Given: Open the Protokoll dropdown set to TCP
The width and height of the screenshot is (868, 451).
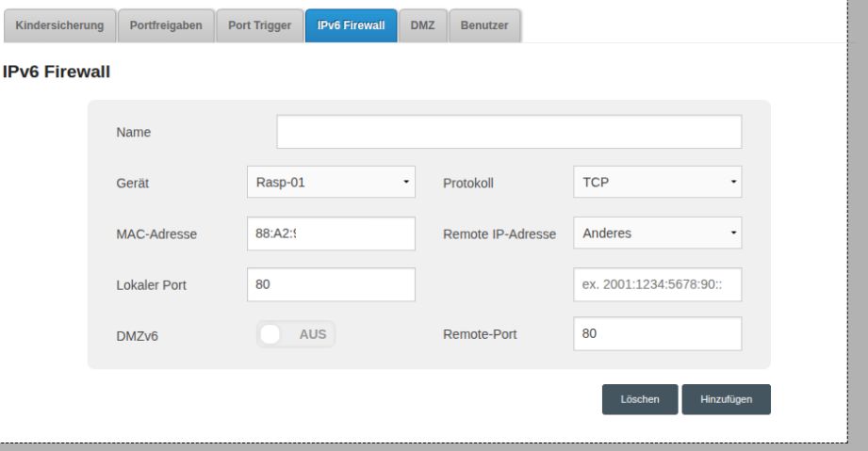Looking at the screenshot, I should (x=657, y=182).
